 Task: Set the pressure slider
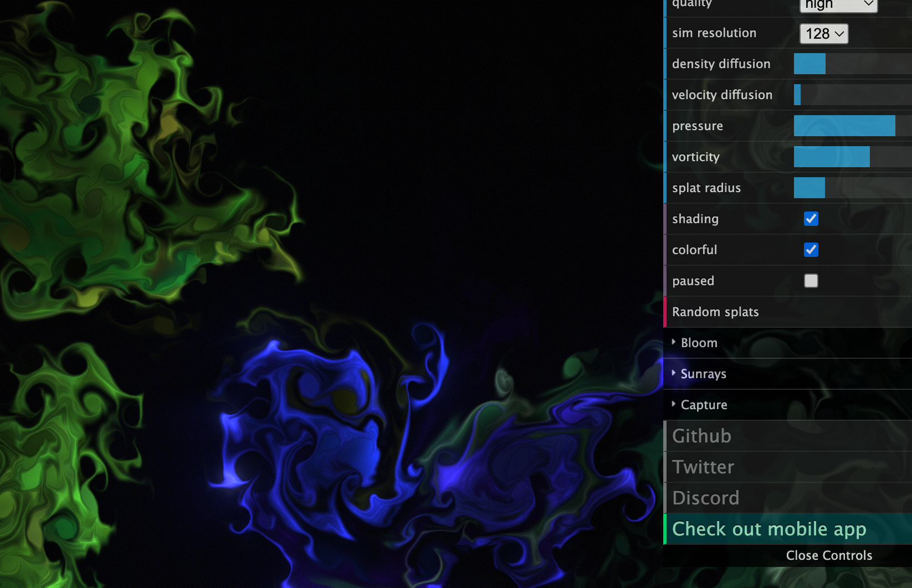coord(853,126)
